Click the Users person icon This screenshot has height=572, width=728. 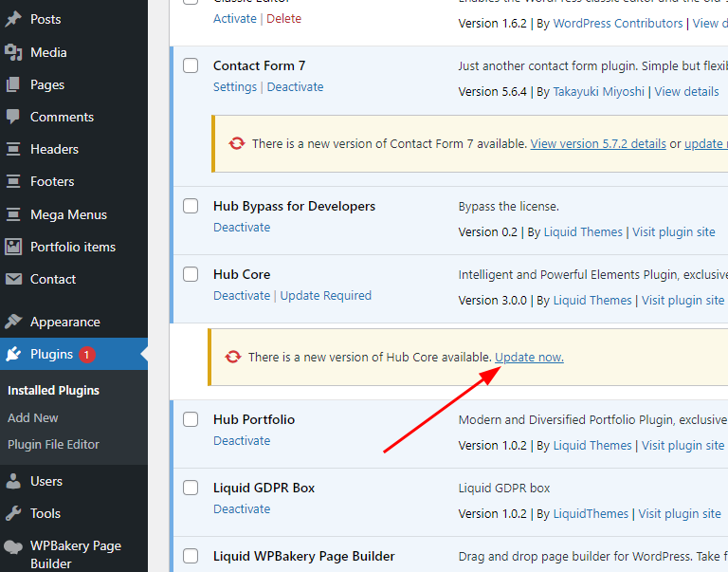coord(13,481)
